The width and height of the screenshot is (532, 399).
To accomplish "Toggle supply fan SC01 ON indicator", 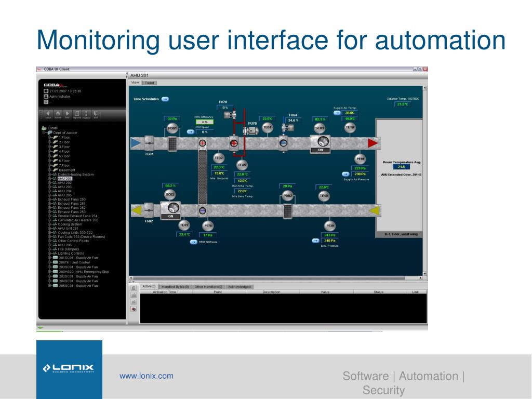I will pos(320,150).
